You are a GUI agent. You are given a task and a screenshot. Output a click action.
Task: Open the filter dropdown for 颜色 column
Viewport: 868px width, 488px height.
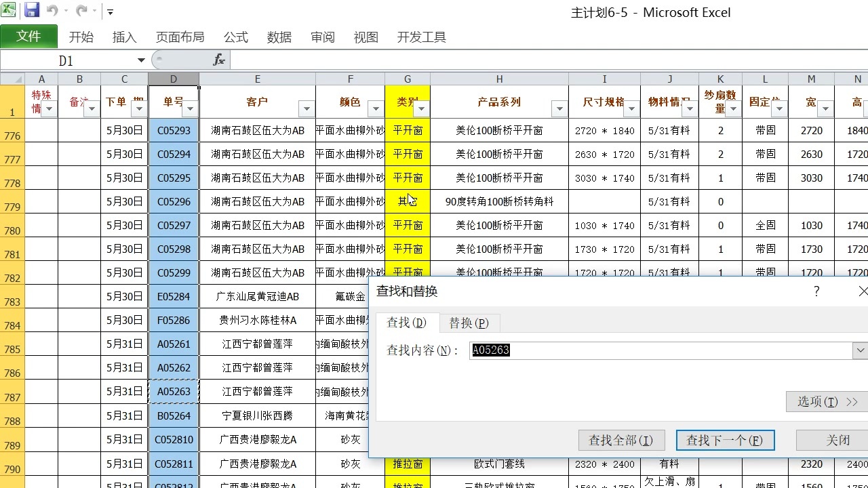pyautogui.click(x=376, y=109)
